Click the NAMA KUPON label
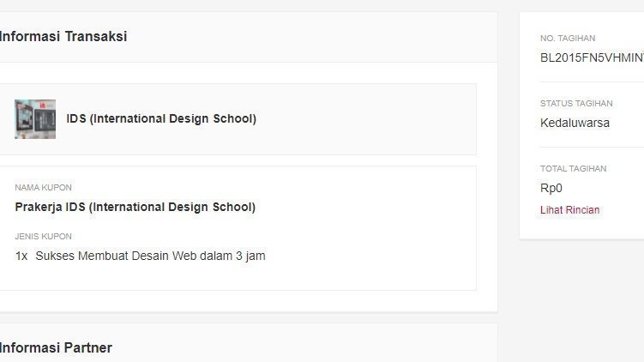This screenshot has width=644, height=362. [44, 188]
